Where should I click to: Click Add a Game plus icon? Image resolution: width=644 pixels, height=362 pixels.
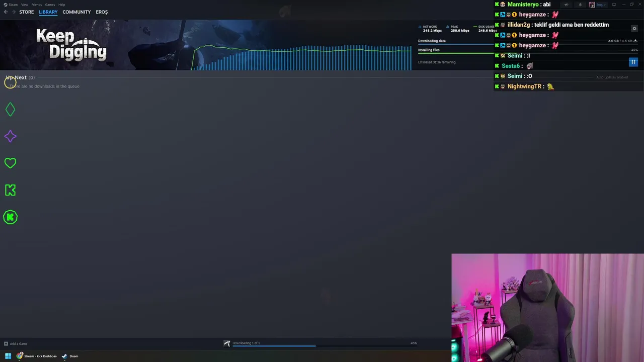click(x=6, y=344)
